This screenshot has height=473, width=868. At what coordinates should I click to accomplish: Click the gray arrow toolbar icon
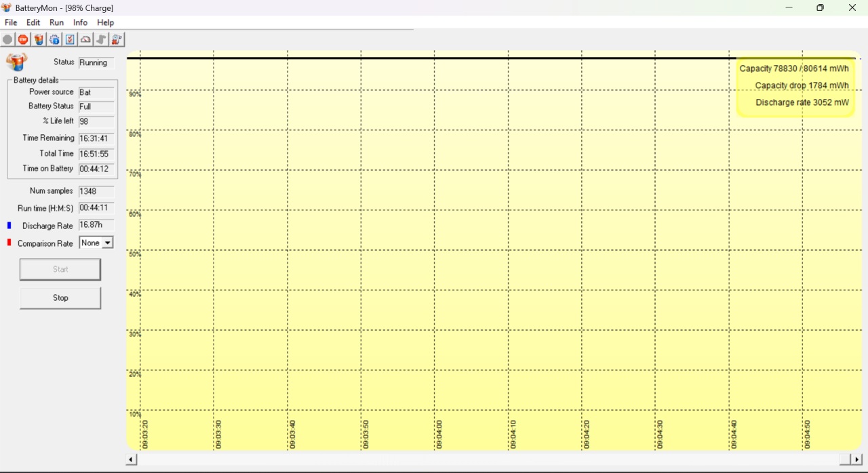(x=101, y=40)
